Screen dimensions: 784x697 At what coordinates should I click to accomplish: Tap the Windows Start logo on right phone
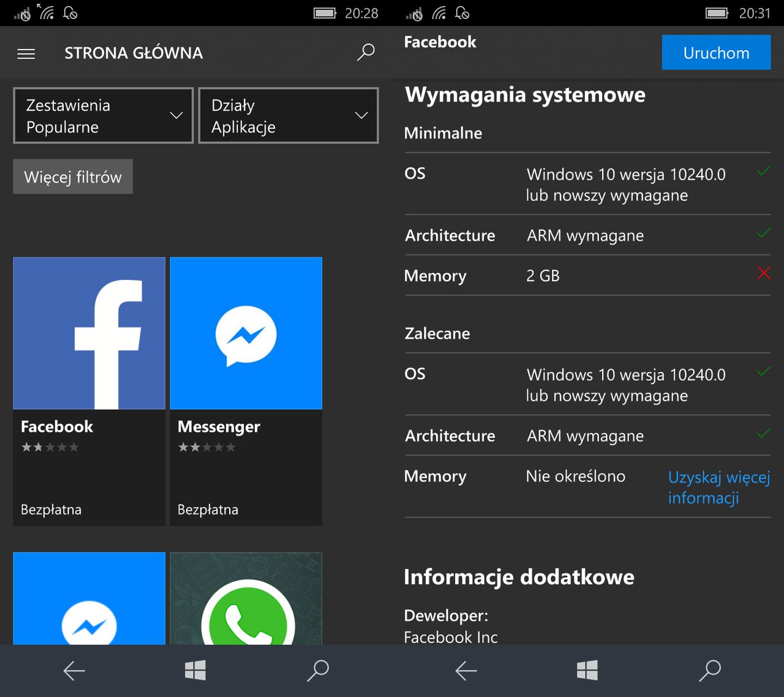coord(587,670)
